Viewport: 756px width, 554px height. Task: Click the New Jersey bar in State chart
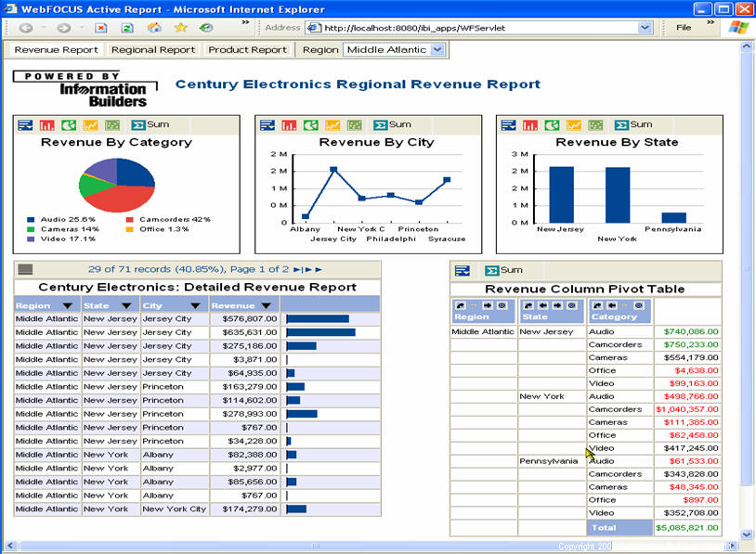(561, 194)
